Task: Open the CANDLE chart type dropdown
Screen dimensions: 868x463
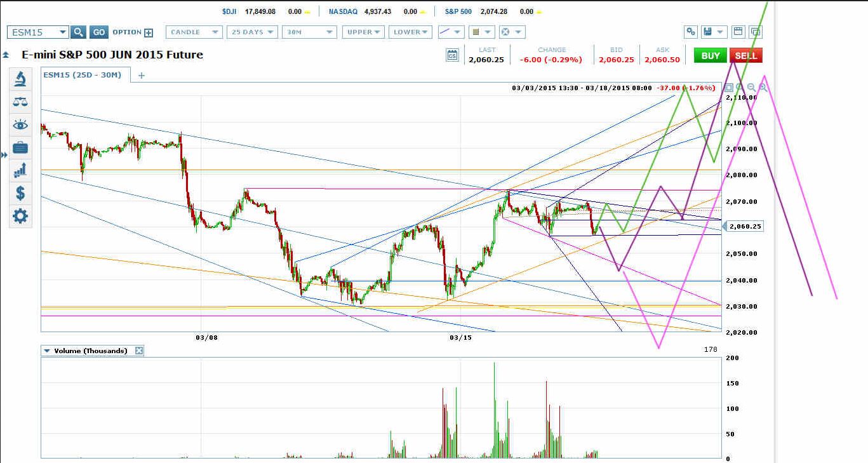Action: point(194,32)
